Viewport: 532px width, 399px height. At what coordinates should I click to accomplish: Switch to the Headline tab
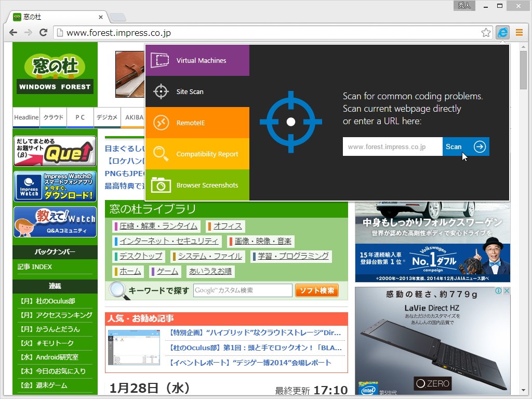point(26,118)
